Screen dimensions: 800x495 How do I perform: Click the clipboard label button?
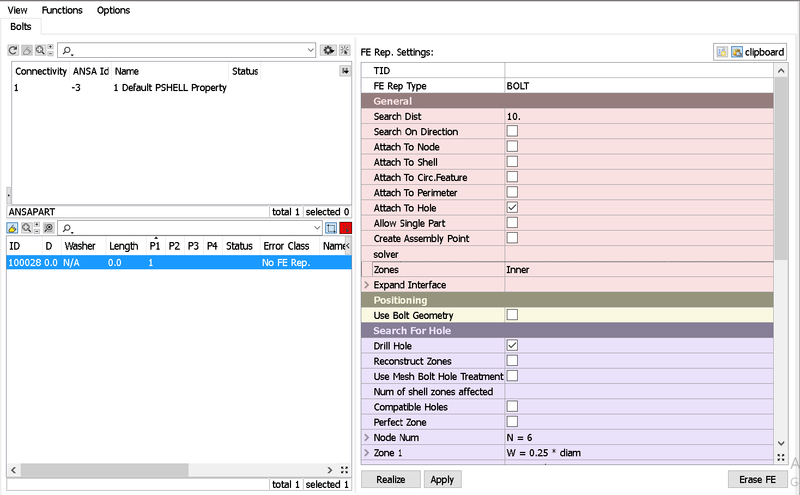[x=764, y=52]
